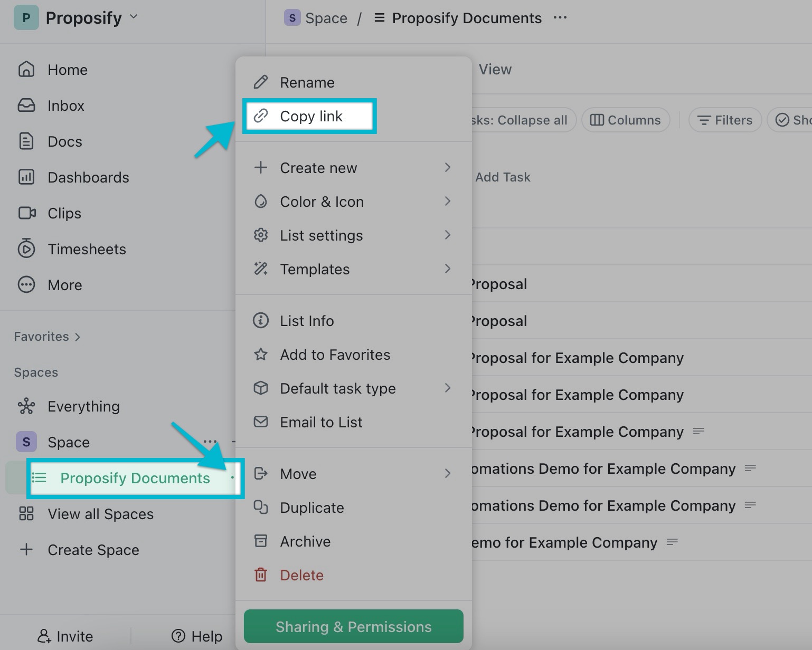Click the Email to List envelope icon

(x=261, y=422)
